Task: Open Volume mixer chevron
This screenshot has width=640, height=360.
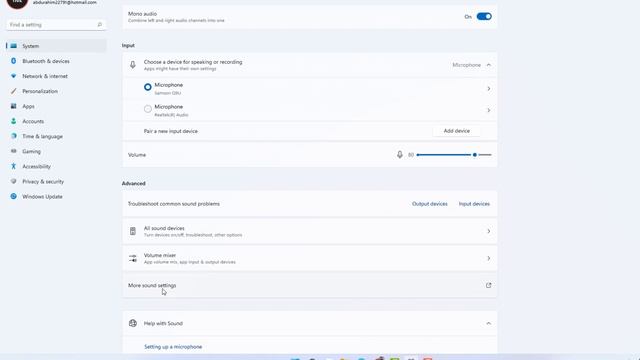Action: [x=489, y=258]
